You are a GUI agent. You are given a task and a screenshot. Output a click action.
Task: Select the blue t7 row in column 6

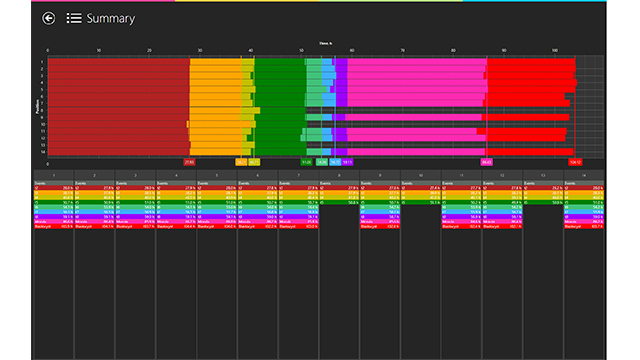coord(258,212)
